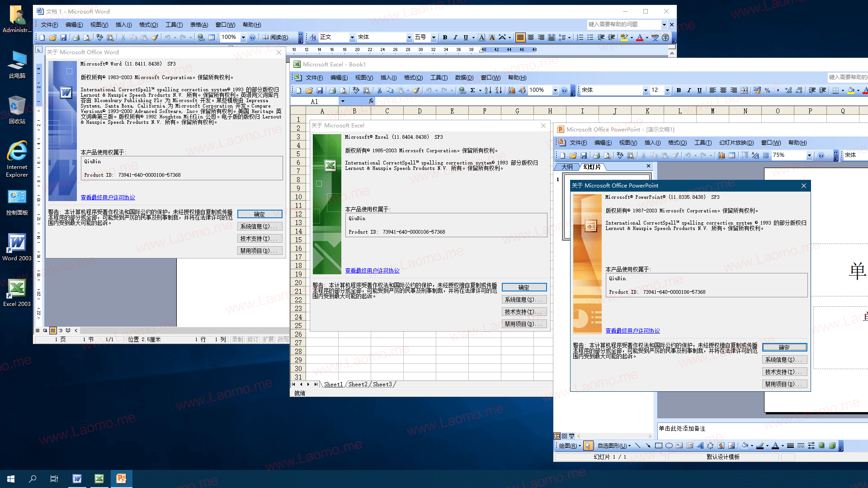Viewport: 868px width, 488px height.
Task: Click the Print icon in Word toolbar
Action: (x=76, y=38)
